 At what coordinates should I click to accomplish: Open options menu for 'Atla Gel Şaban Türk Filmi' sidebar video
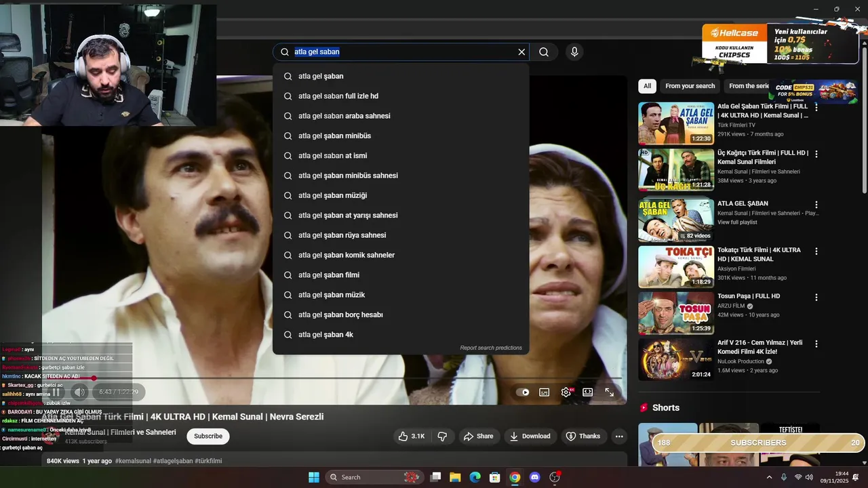coord(816,107)
